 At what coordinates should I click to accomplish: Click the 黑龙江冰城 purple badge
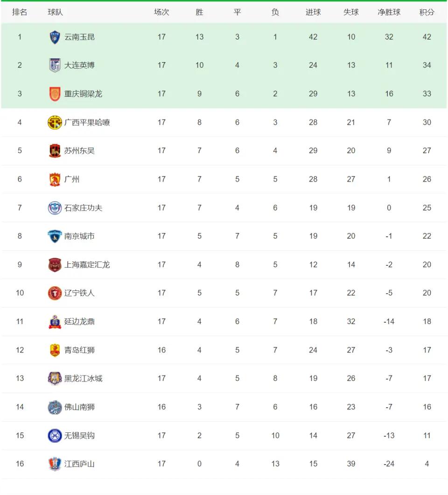(55, 378)
